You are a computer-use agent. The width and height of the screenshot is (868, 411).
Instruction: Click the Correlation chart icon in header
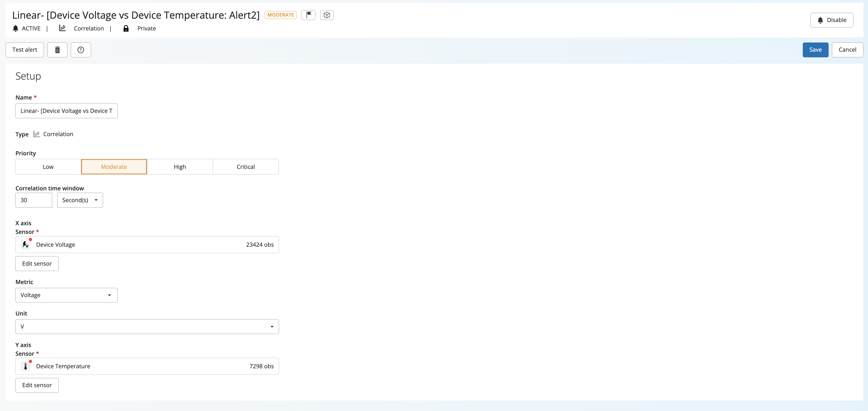(62, 28)
